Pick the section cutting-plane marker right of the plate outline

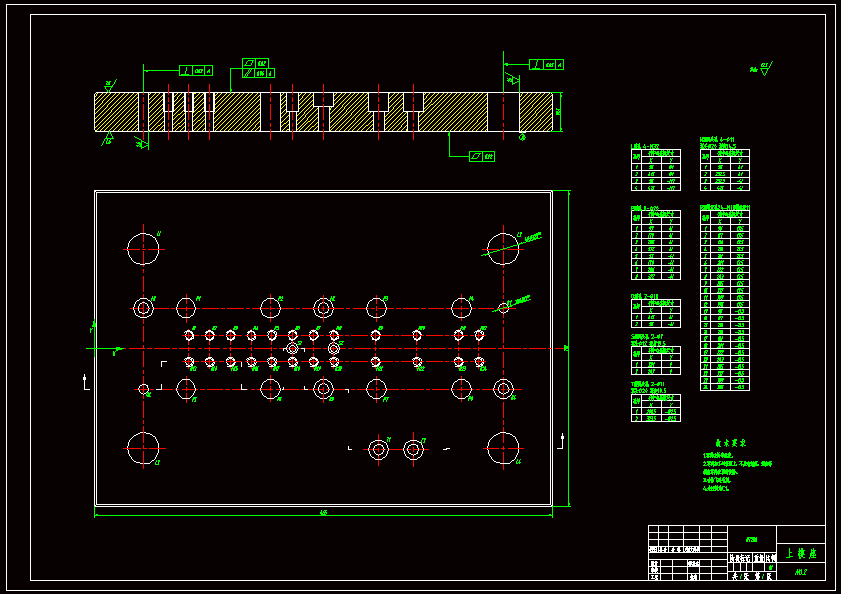pos(560,441)
